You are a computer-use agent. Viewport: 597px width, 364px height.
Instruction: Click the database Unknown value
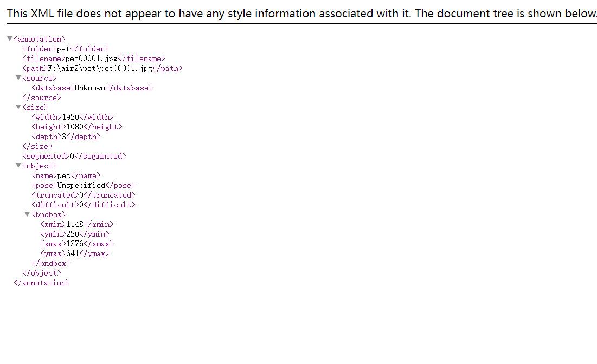[90, 88]
